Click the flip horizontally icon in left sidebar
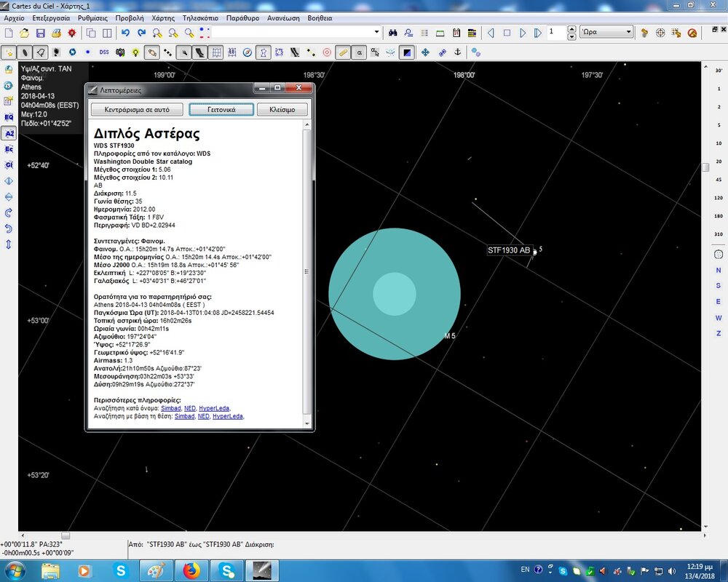This screenshot has width=728, height=582. [9, 180]
